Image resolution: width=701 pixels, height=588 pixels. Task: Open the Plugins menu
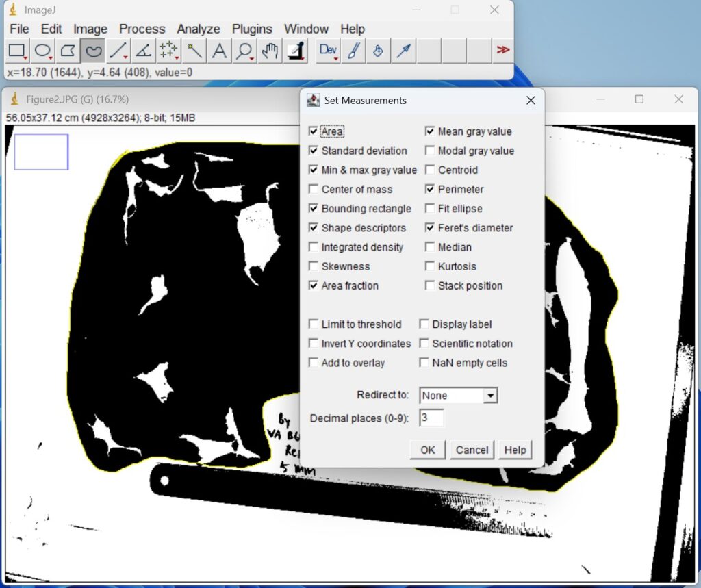click(x=251, y=29)
